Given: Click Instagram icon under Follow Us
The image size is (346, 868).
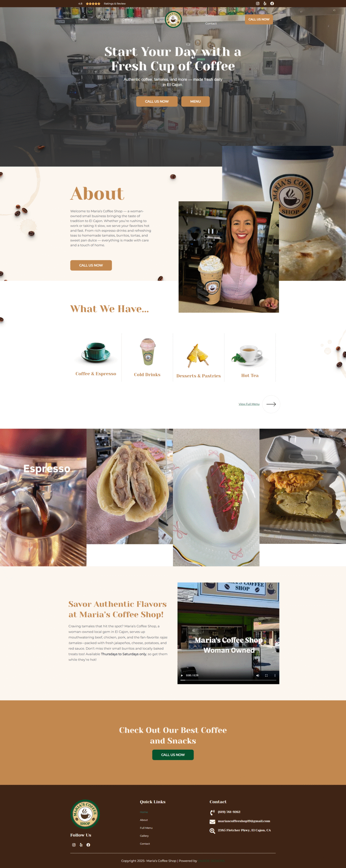Looking at the screenshot, I should point(74,845).
